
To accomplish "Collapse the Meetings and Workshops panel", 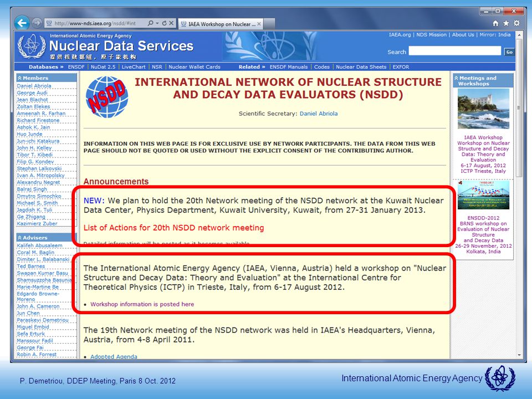I will coord(483,81).
